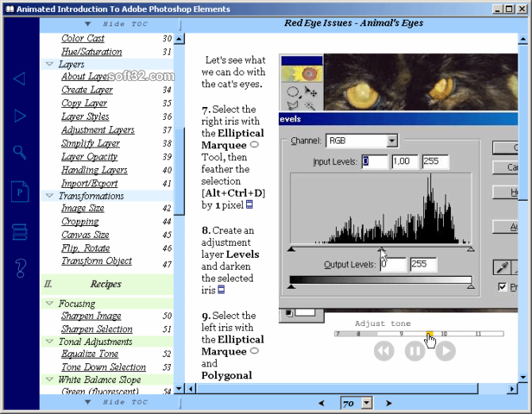Click the film icon after 'selected iris'
532x414 pixels.
[221, 289]
